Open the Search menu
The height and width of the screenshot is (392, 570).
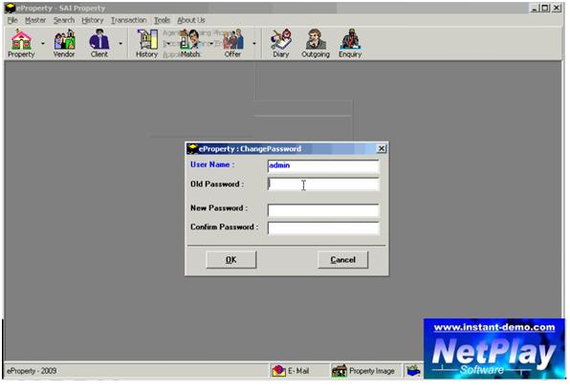point(64,20)
